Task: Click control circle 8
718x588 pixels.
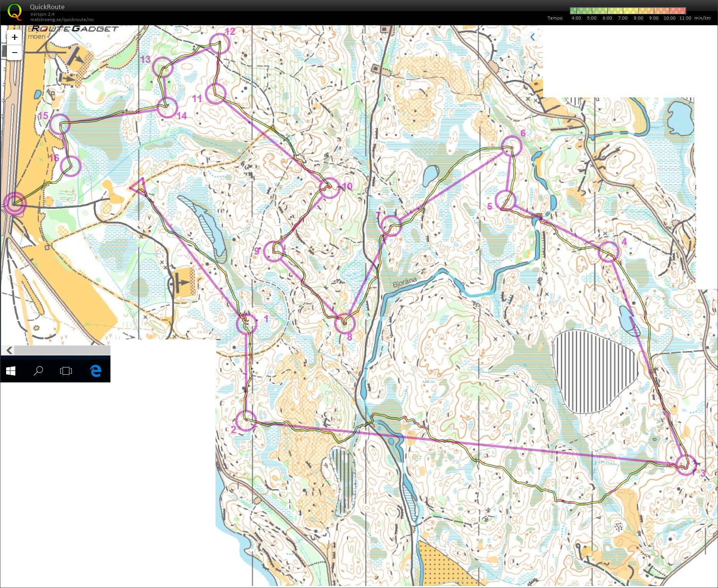Action: (345, 324)
